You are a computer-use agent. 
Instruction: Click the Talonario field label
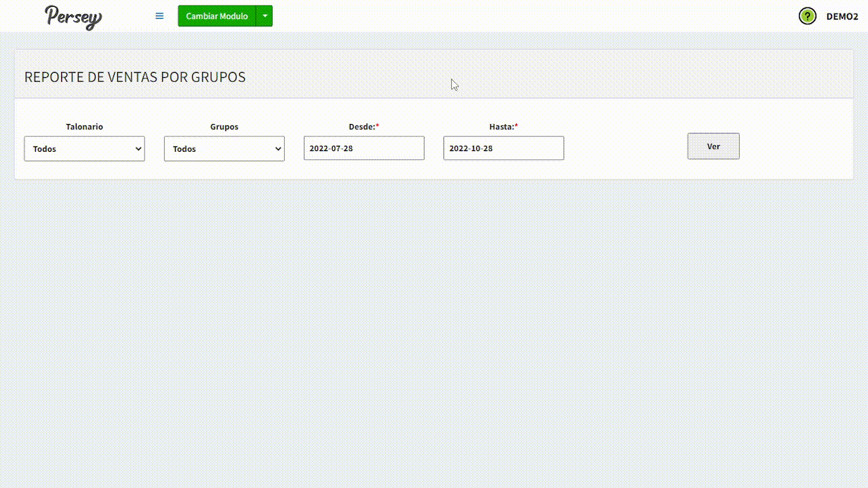coord(84,127)
